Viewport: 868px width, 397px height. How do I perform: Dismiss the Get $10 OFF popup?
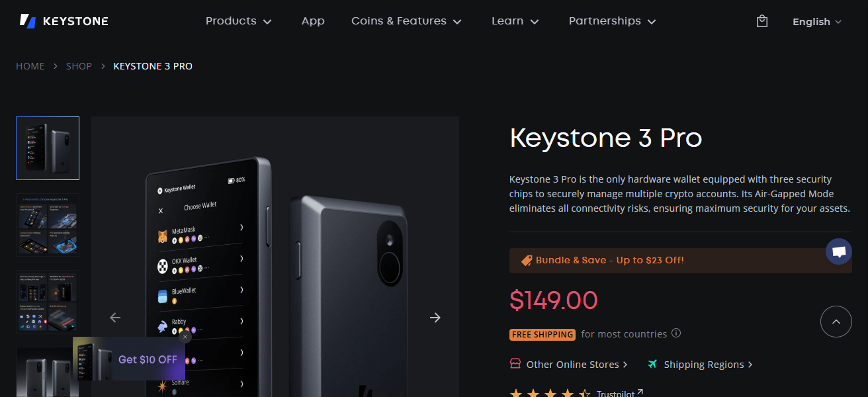[x=185, y=337]
